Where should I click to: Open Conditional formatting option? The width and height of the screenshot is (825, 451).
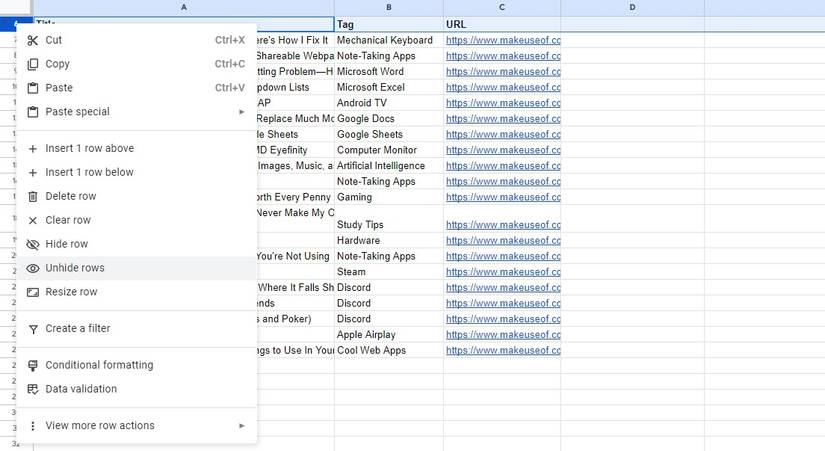(x=137, y=365)
